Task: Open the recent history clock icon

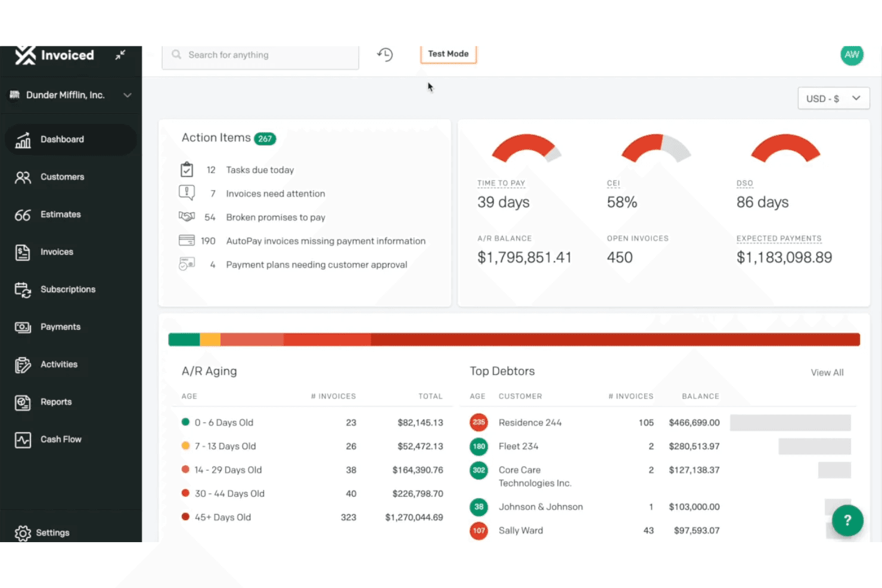Action: [x=385, y=55]
